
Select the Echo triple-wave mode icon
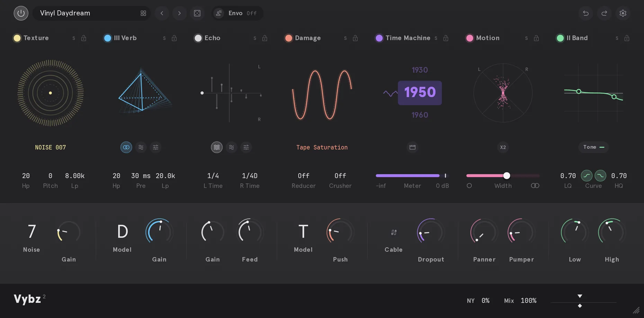[217, 147]
